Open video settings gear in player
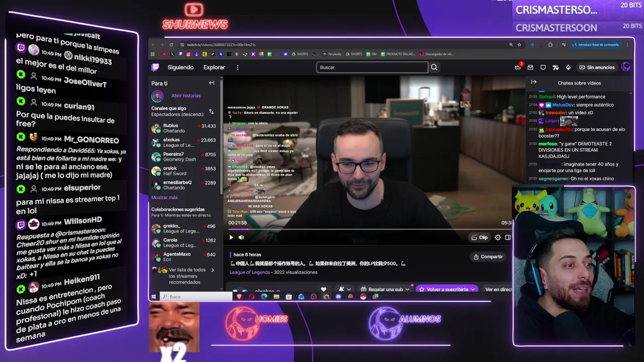This screenshot has height=362, width=644. pyautogui.click(x=498, y=237)
